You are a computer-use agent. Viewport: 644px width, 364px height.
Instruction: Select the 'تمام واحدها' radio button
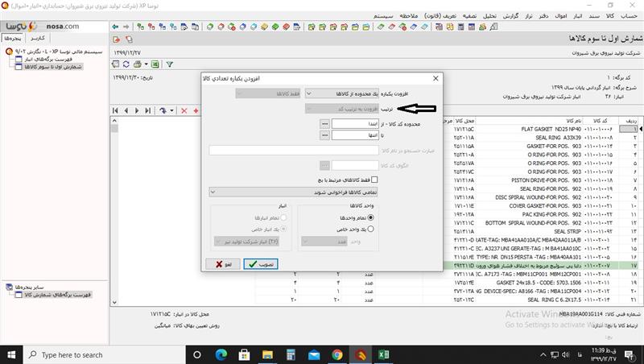coord(370,217)
